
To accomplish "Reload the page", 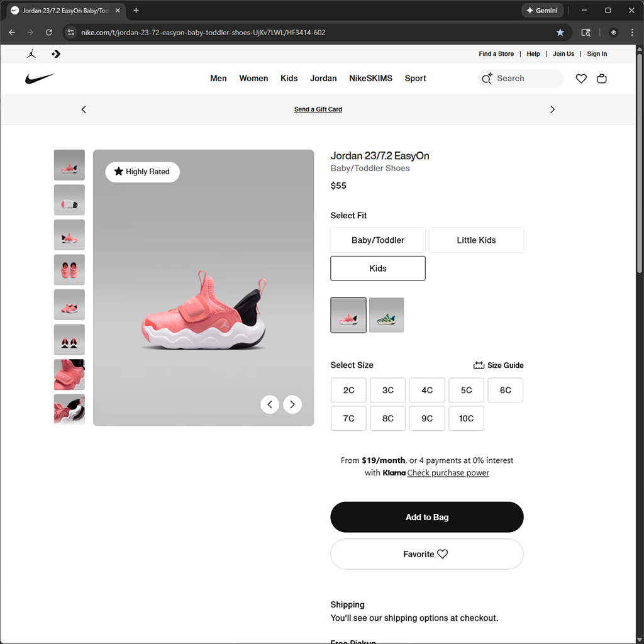I will tap(49, 33).
